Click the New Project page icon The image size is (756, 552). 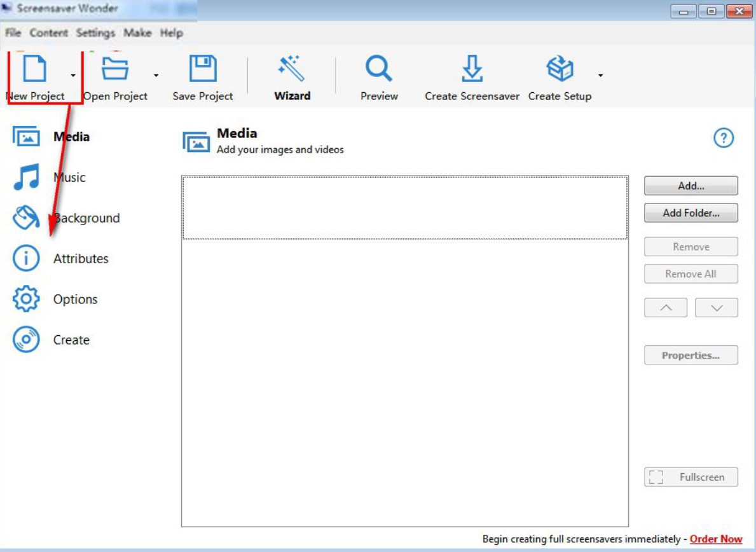pyautogui.click(x=34, y=69)
